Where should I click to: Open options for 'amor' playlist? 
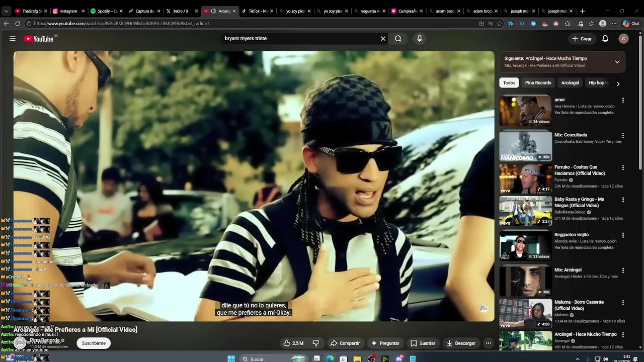coord(623,101)
